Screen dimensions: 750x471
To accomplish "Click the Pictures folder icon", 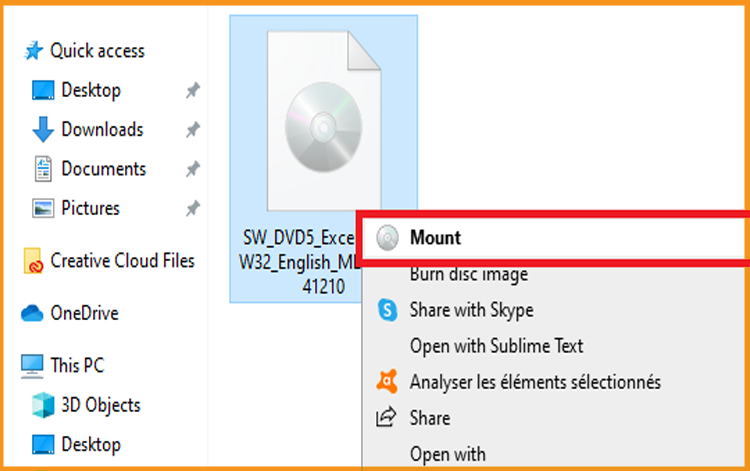I will click(43, 208).
